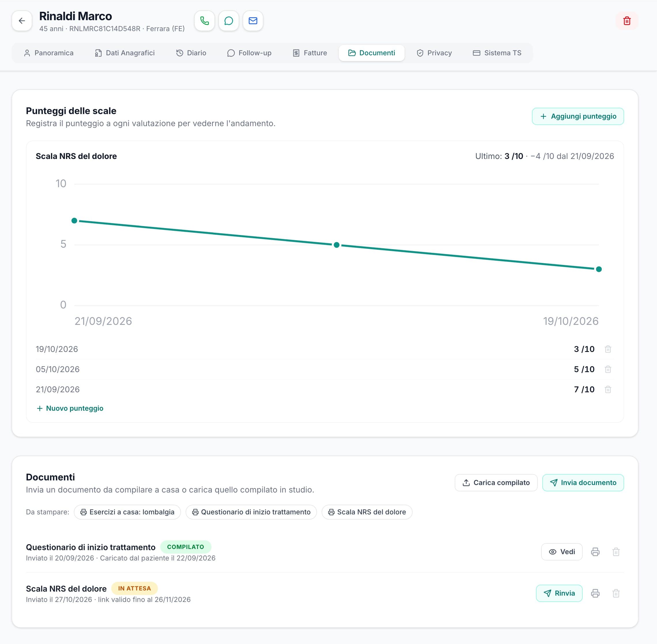Screen dimensions: 657x644
Task: Select the Documenti tab
Action: point(372,53)
